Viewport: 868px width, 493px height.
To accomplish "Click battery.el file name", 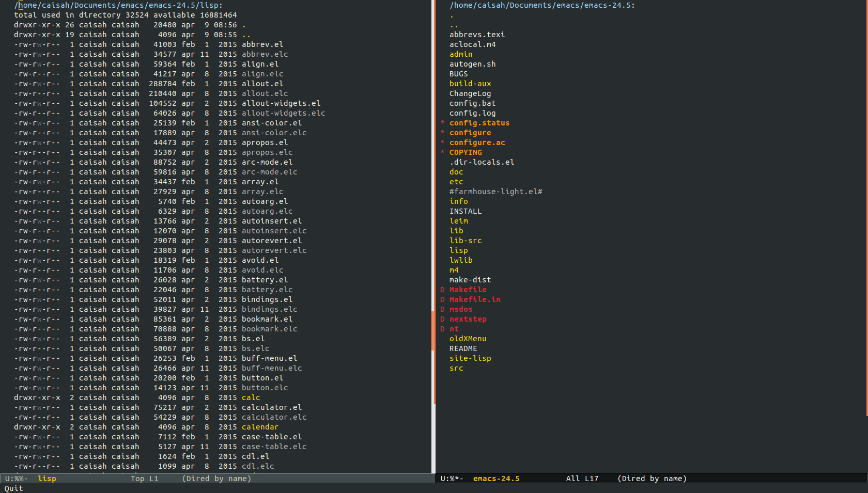I will click(x=265, y=280).
